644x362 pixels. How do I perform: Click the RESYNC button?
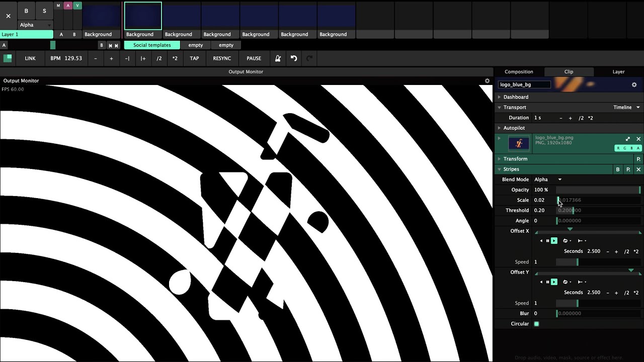pyautogui.click(x=222, y=58)
